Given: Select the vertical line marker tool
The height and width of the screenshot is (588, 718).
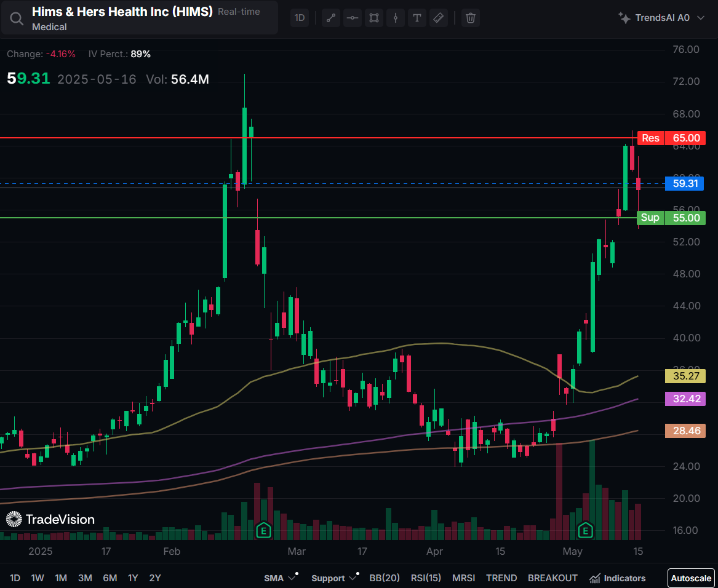Looking at the screenshot, I should pos(396,18).
